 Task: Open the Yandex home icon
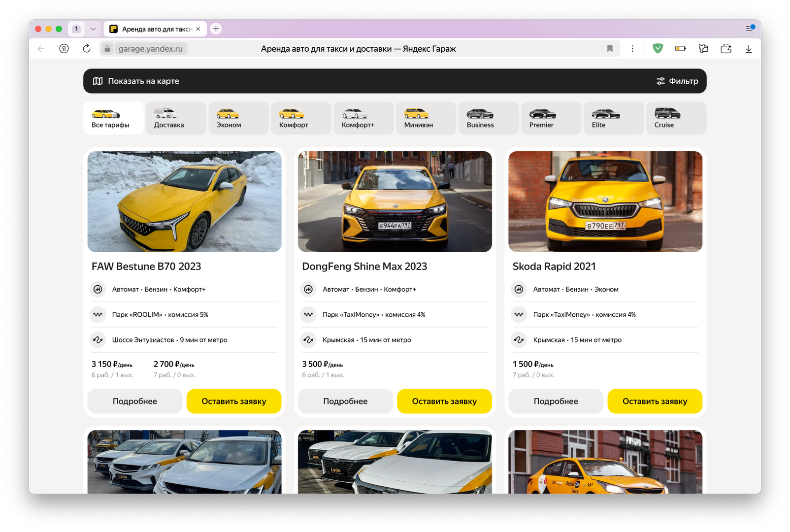tap(64, 49)
